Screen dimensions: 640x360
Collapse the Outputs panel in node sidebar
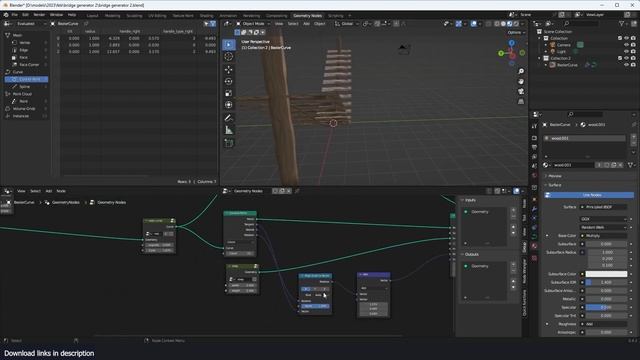tap(471, 254)
